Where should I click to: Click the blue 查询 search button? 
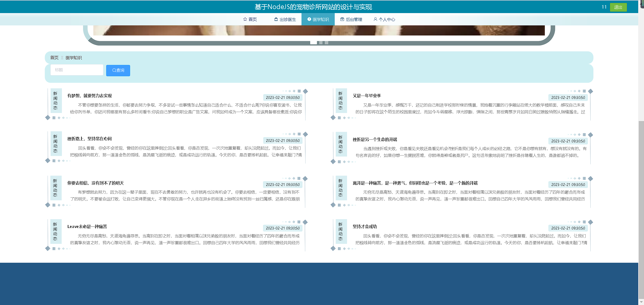[x=118, y=70]
